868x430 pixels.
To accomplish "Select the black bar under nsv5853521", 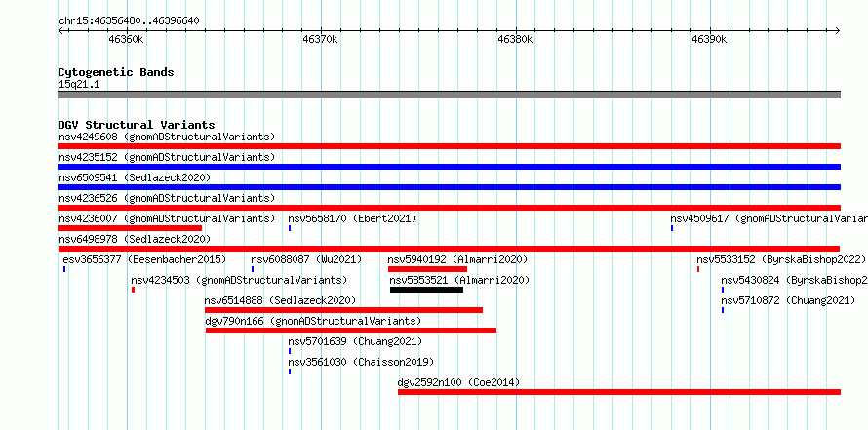I will (427, 290).
